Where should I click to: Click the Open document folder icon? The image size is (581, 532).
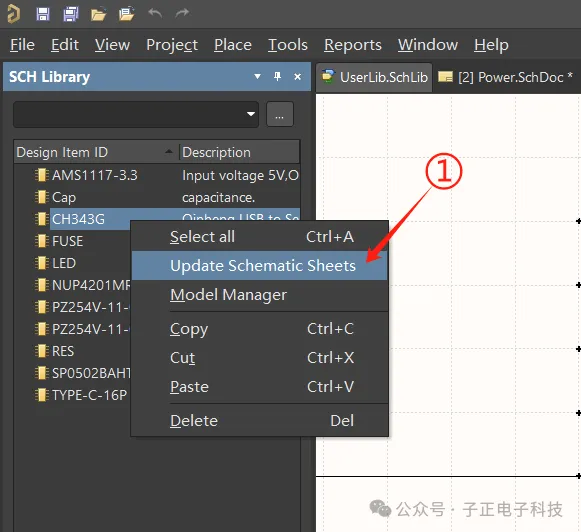click(98, 14)
